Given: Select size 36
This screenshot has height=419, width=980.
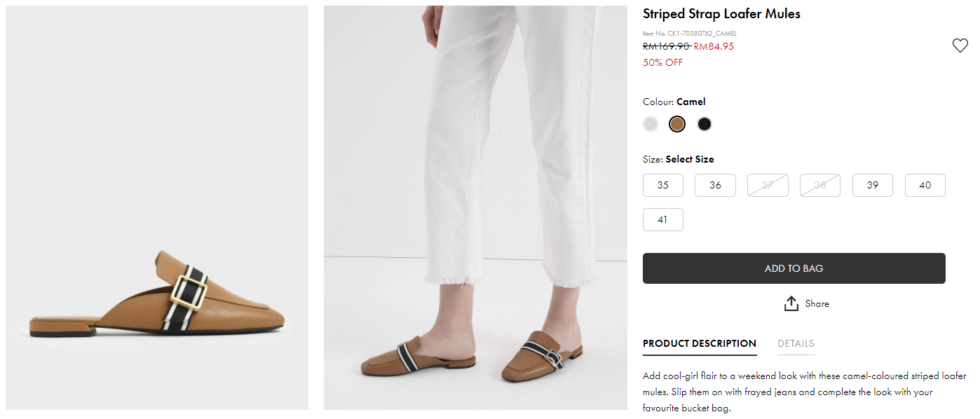Looking at the screenshot, I should (715, 185).
